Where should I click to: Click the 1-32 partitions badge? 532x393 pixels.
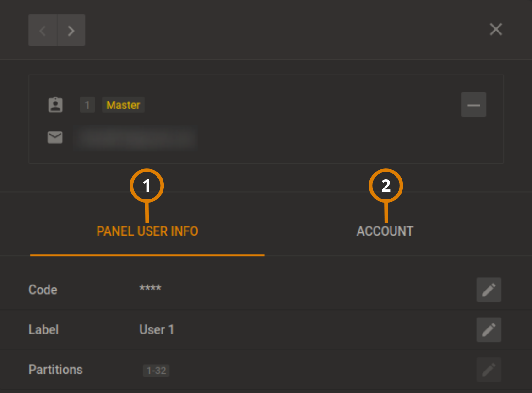[x=156, y=371]
